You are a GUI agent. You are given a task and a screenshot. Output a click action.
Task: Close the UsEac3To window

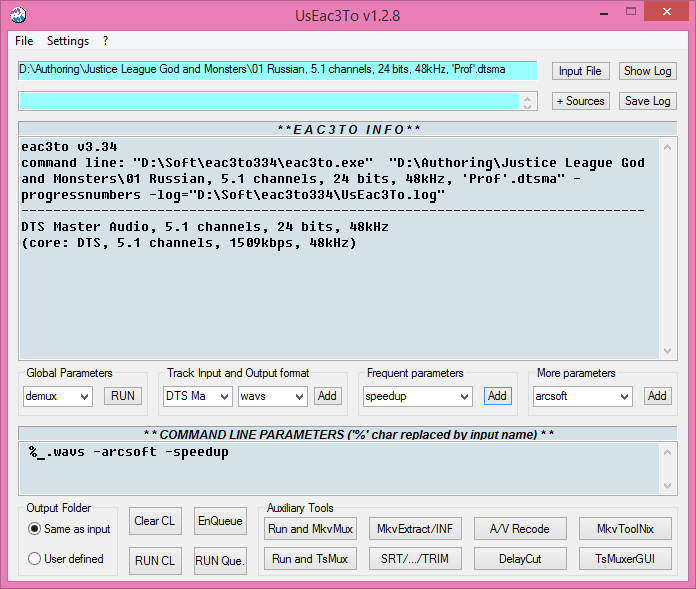[667, 12]
